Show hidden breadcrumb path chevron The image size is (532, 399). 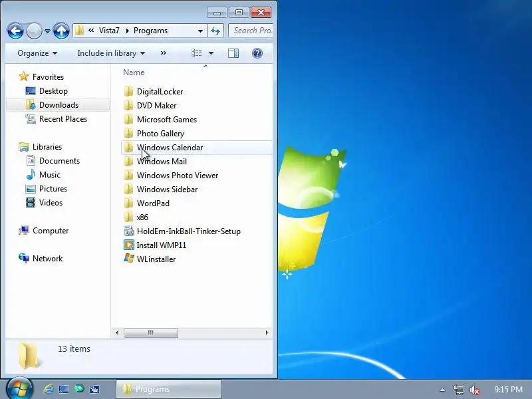pyautogui.click(x=91, y=31)
